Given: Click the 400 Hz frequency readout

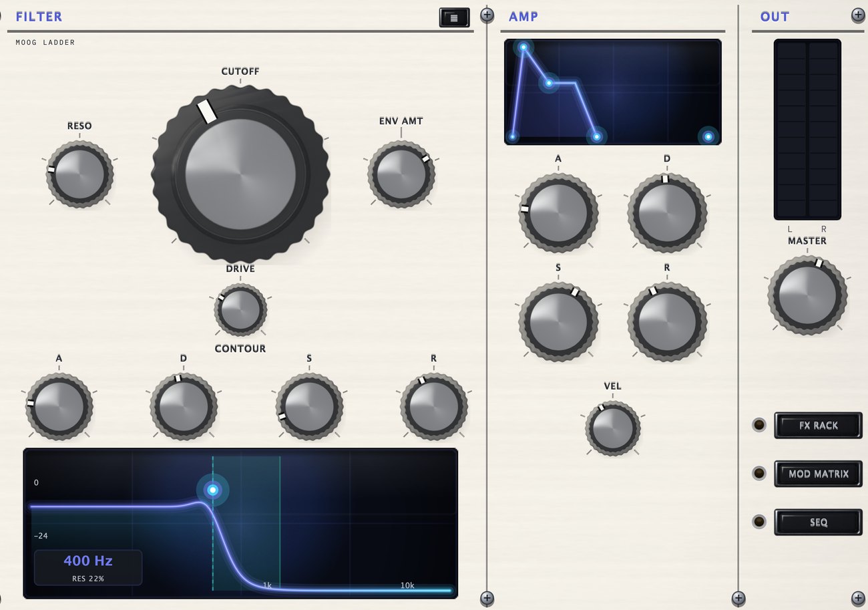Looking at the screenshot, I should 88,561.
